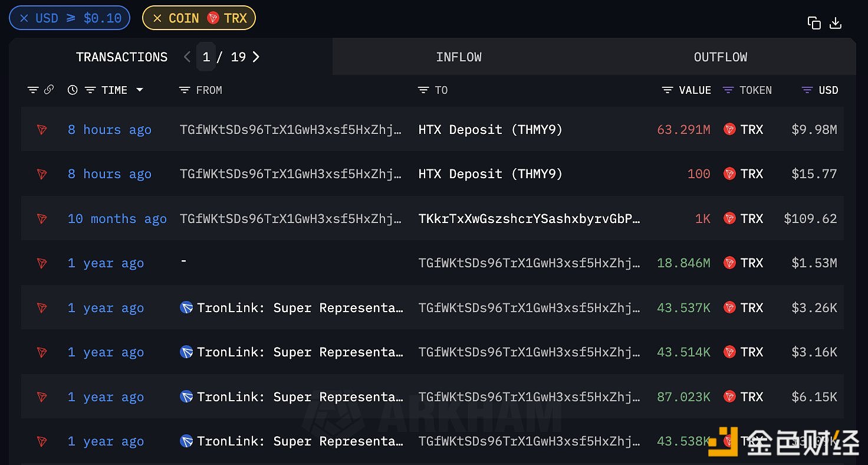Open the '10 months ago' transaction link
Screen dimensions: 868x465
point(117,219)
